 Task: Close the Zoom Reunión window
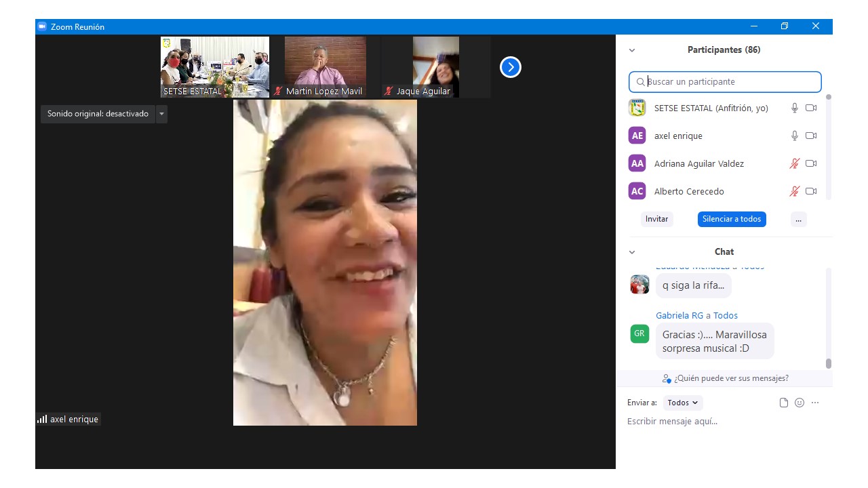coord(816,26)
